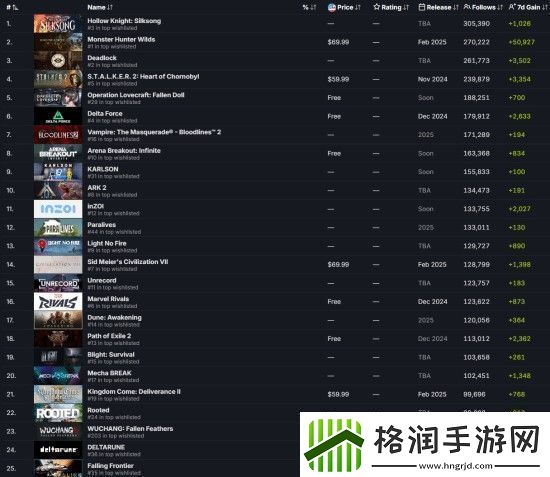Open DELTARUNE title link
Screen dimensions: 550x477
click(106, 448)
